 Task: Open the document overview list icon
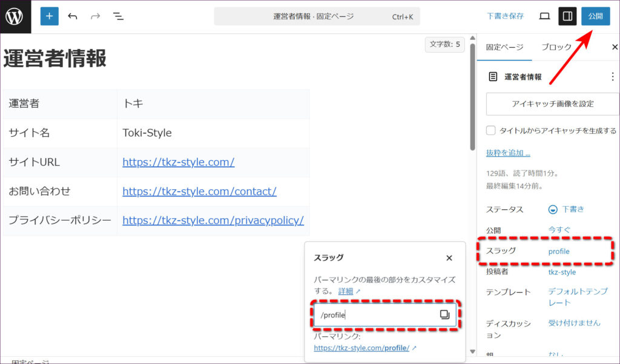coord(118,16)
